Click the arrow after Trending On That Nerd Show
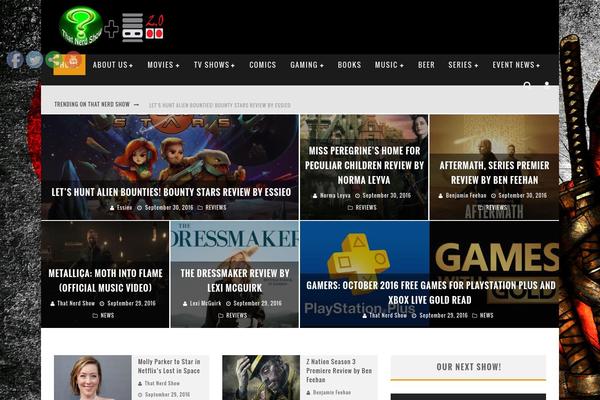Image resolution: width=600 pixels, height=400 pixels. click(136, 104)
